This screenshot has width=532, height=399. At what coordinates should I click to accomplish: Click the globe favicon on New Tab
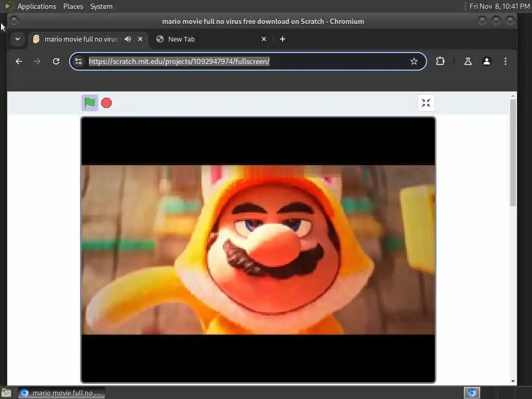pos(160,39)
